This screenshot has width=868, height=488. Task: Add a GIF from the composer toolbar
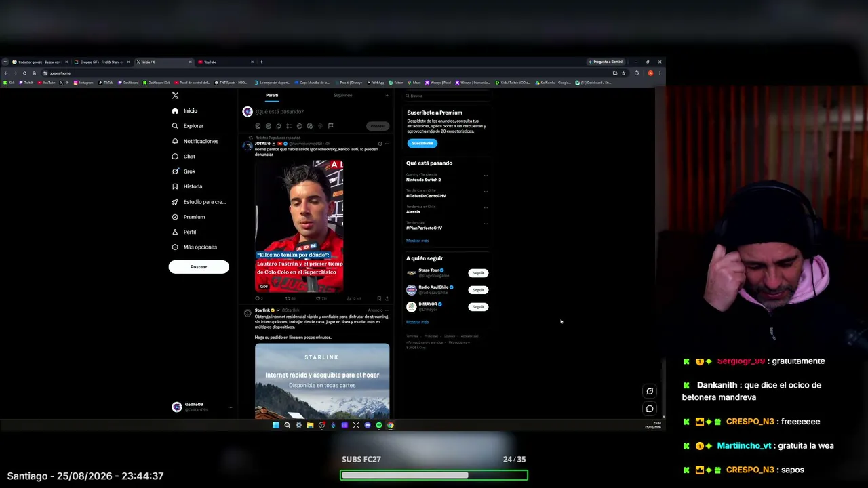point(268,126)
